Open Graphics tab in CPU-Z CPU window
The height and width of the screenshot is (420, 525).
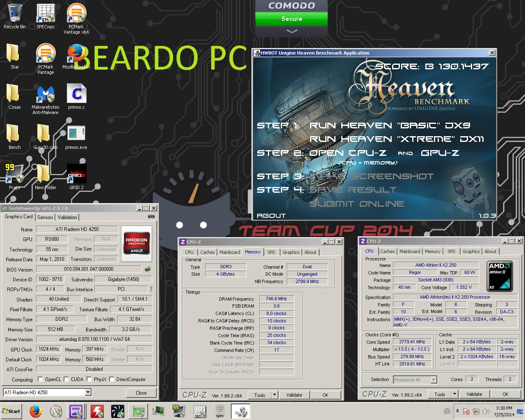click(471, 251)
